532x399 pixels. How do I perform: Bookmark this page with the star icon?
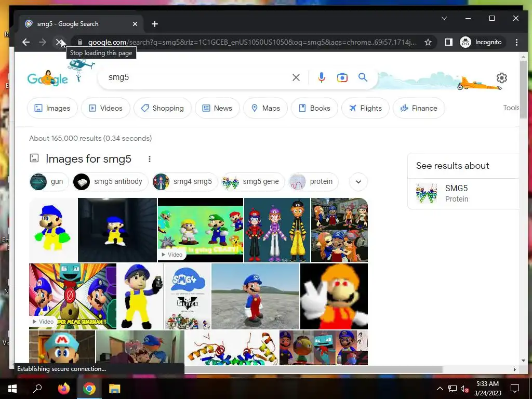coord(428,42)
